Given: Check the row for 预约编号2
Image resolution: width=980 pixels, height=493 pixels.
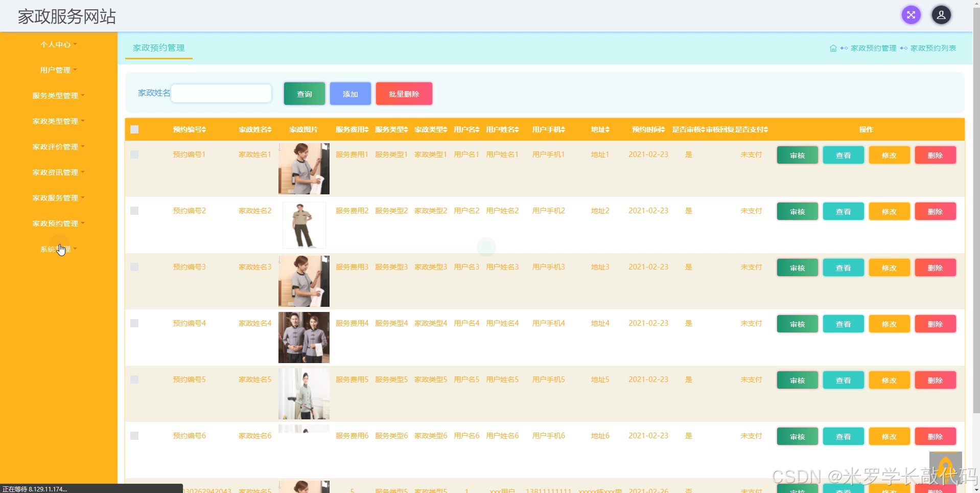Looking at the screenshot, I should [134, 211].
